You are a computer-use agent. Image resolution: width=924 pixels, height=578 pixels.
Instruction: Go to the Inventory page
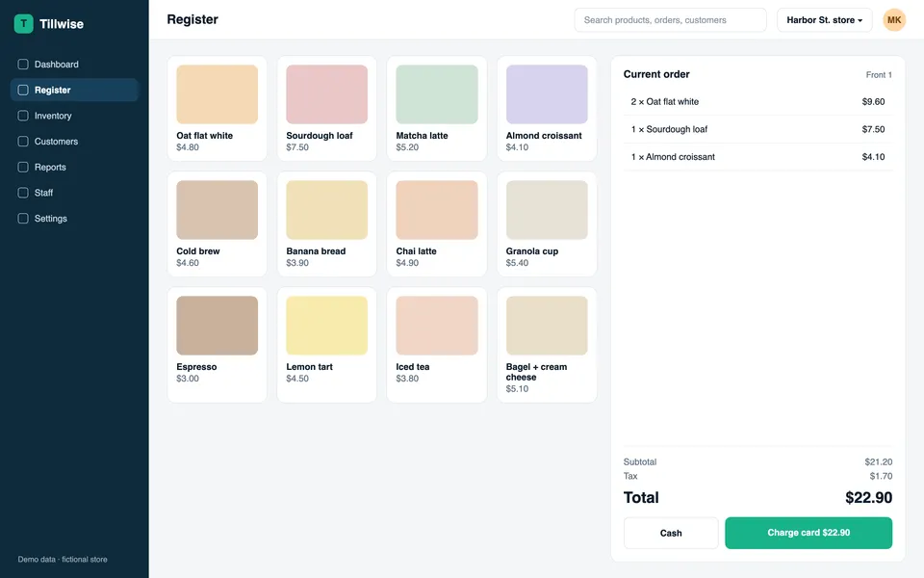coord(74,116)
